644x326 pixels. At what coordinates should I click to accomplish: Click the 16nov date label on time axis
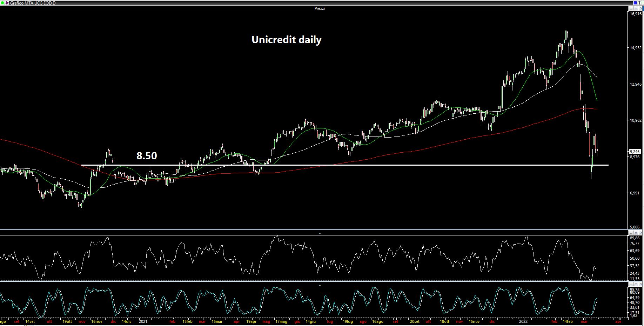(x=97, y=321)
